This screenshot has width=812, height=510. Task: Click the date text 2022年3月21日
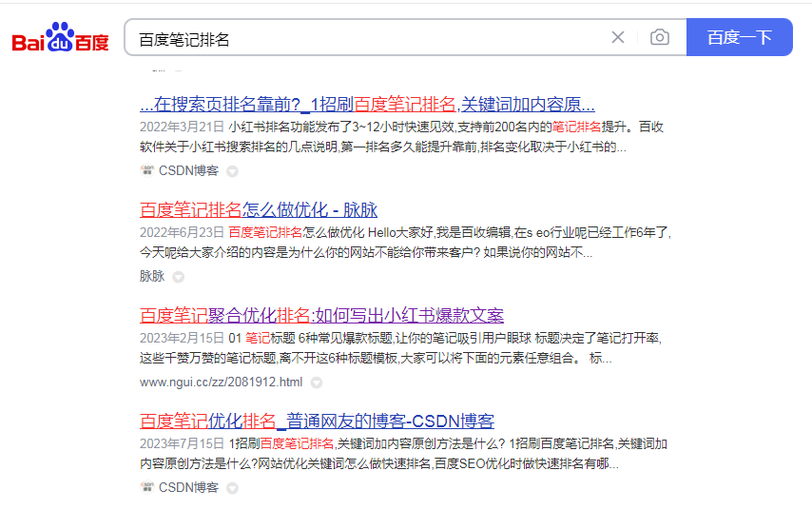pyautogui.click(x=182, y=127)
